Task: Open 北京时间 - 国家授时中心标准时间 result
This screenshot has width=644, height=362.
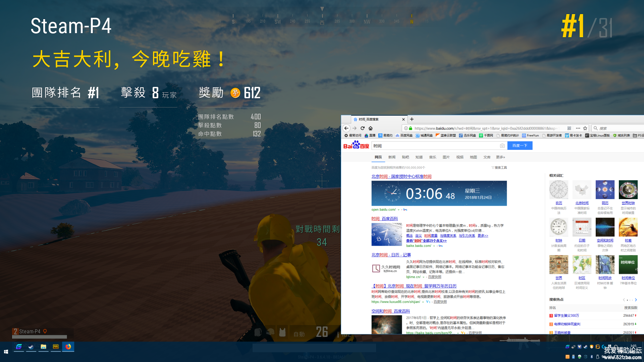Action: coord(401,176)
